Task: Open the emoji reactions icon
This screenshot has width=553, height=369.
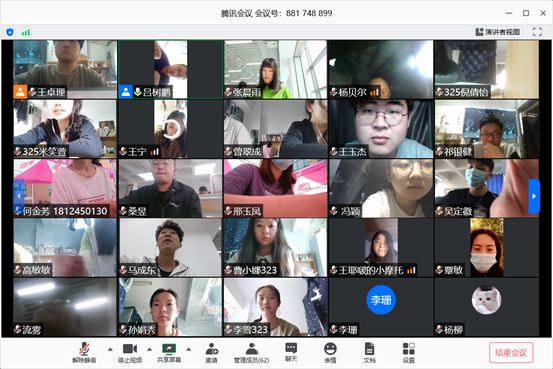Action: 330,352
